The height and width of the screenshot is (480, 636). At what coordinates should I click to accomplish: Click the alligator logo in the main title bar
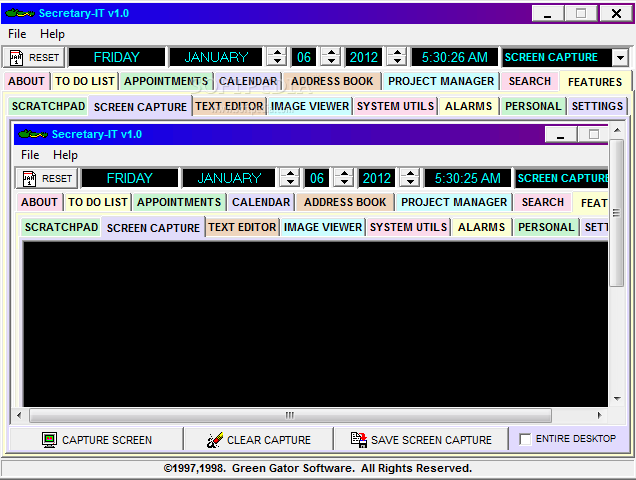coord(20,13)
